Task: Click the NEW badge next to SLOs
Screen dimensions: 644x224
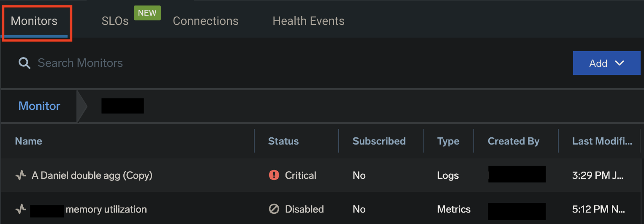Action: coord(147,13)
